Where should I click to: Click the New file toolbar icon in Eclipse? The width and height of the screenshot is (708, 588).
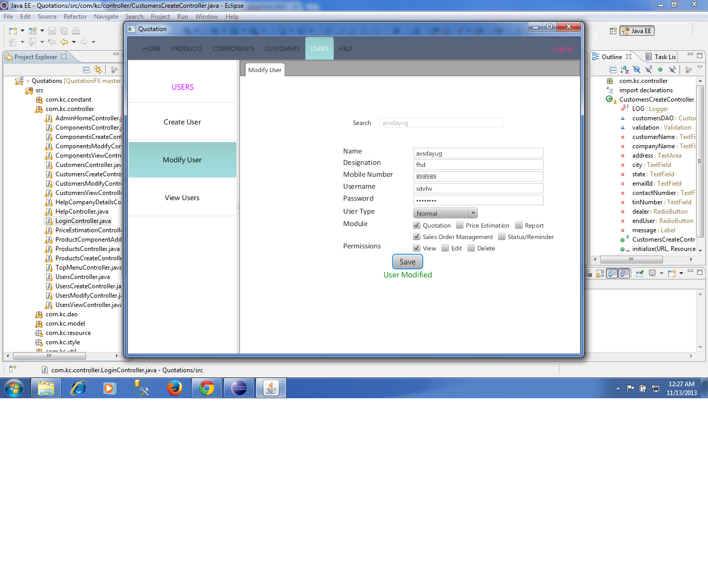click(x=13, y=31)
